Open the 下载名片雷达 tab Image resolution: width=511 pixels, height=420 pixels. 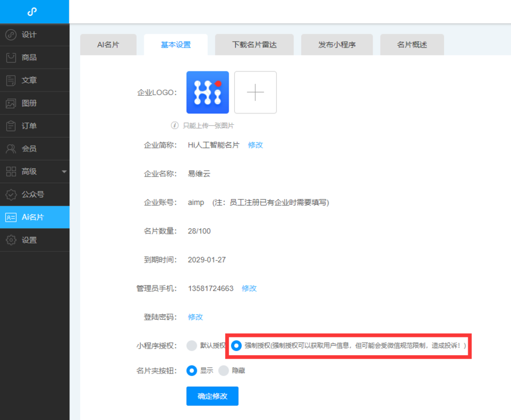click(254, 45)
